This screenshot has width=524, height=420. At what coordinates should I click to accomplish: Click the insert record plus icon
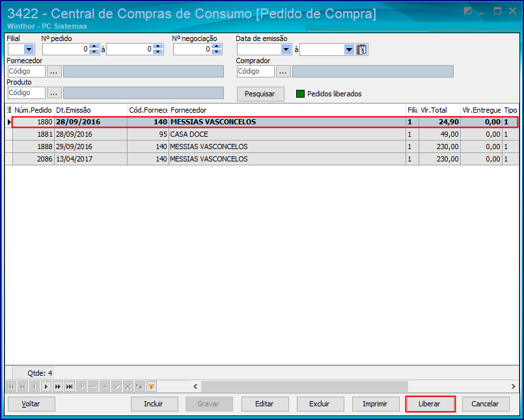[81, 387]
